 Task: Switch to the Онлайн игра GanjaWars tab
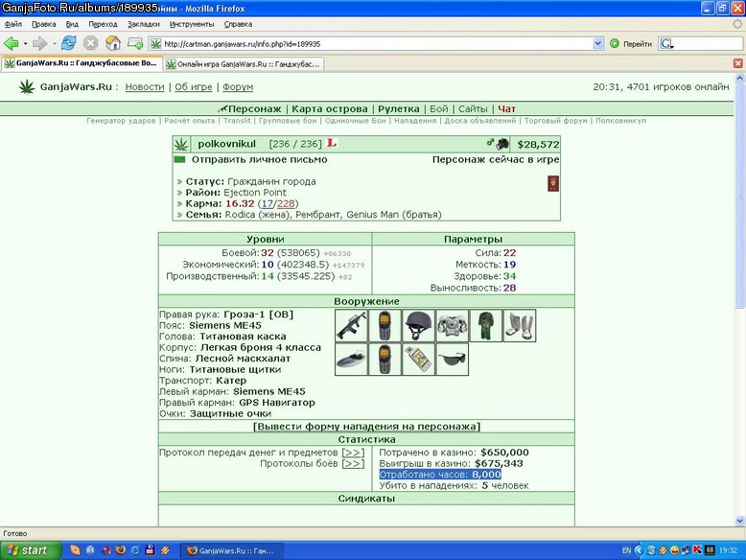point(245,63)
